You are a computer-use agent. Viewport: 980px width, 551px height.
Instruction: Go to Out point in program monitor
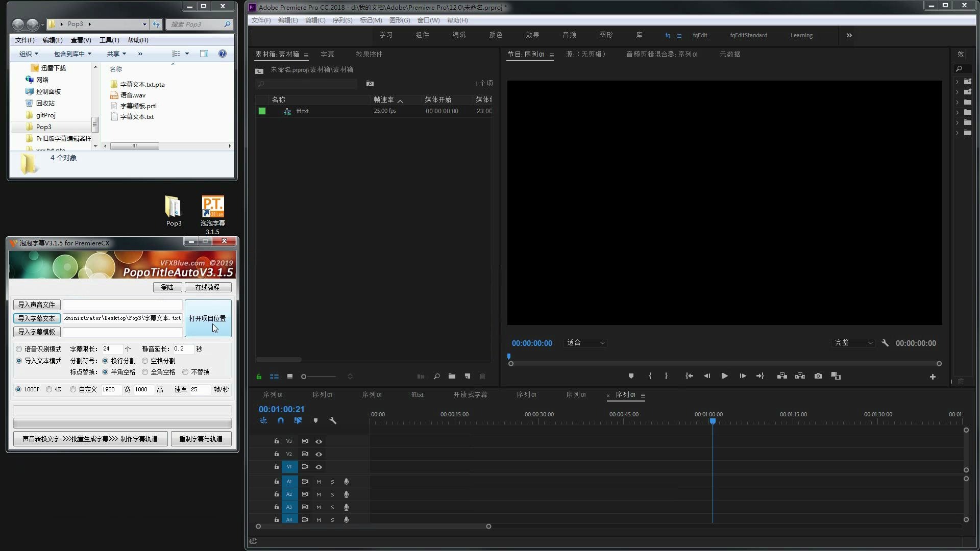760,376
